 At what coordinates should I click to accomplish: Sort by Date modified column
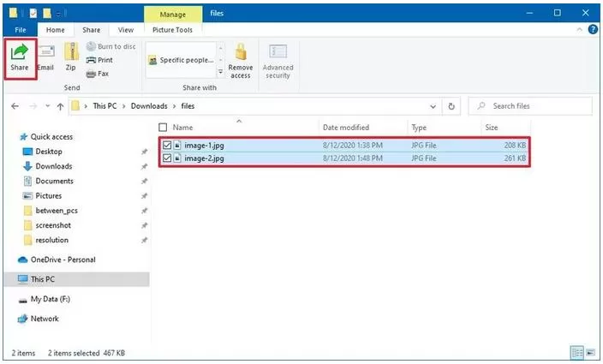pyautogui.click(x=346, y=128)
